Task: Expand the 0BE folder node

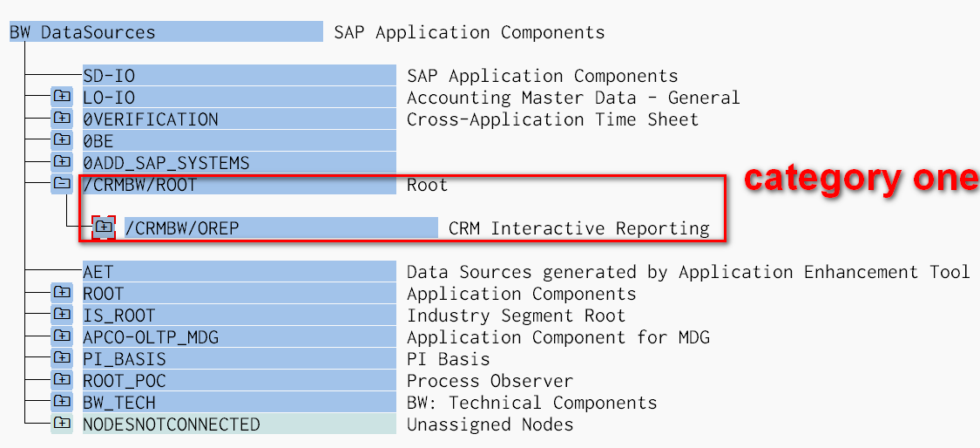Action: pos(61,140)
